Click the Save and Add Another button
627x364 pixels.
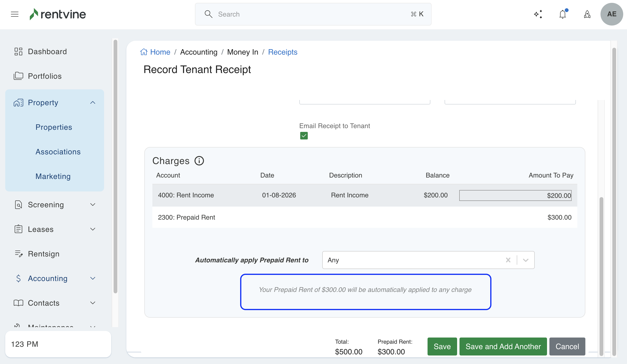[503, 346]
